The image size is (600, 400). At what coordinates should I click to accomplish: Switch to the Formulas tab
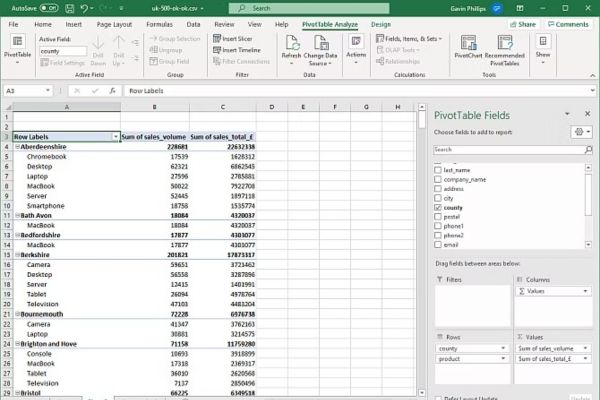pos(159,24)
